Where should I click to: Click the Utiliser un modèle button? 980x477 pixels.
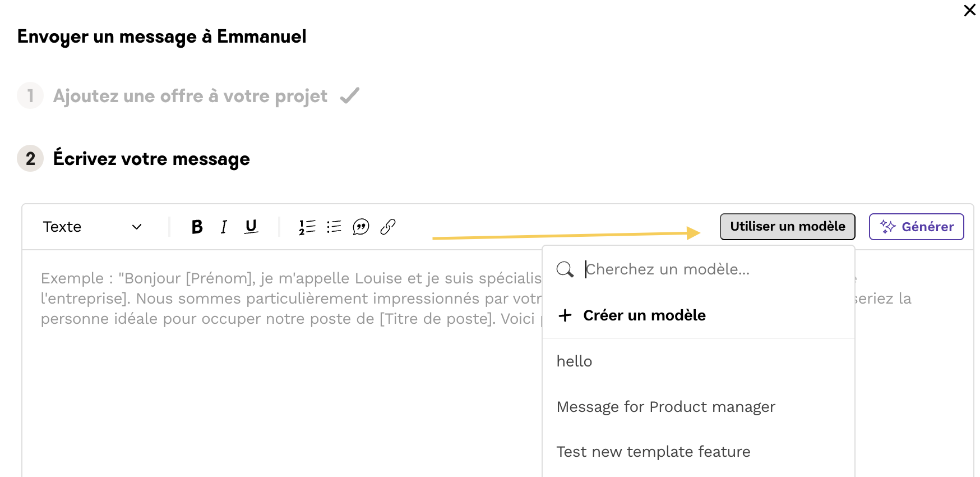787,227
